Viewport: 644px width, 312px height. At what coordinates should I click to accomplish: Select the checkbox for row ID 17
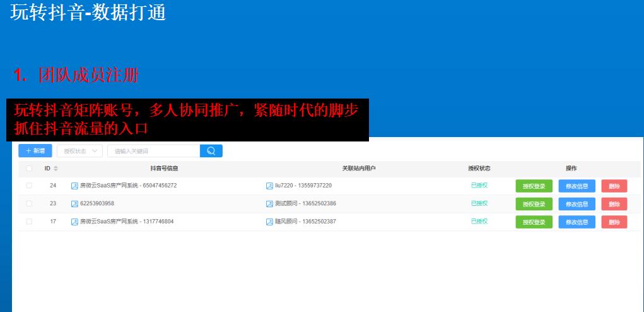(x=29, y=222)
